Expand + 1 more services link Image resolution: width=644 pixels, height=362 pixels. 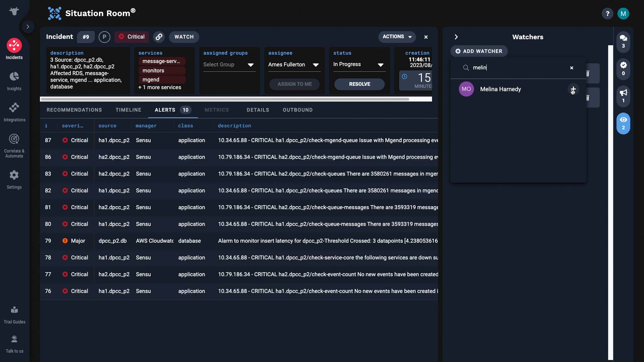(x=160, y=87)
